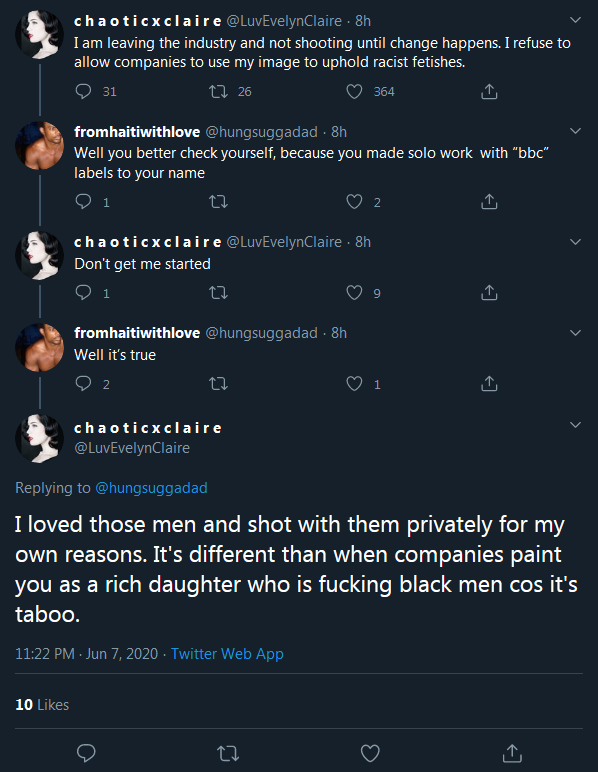This screenshot has width=598, height=772.
Task: Open fromhaitiwithlove's profile picture on first reply
Action: 40,146
